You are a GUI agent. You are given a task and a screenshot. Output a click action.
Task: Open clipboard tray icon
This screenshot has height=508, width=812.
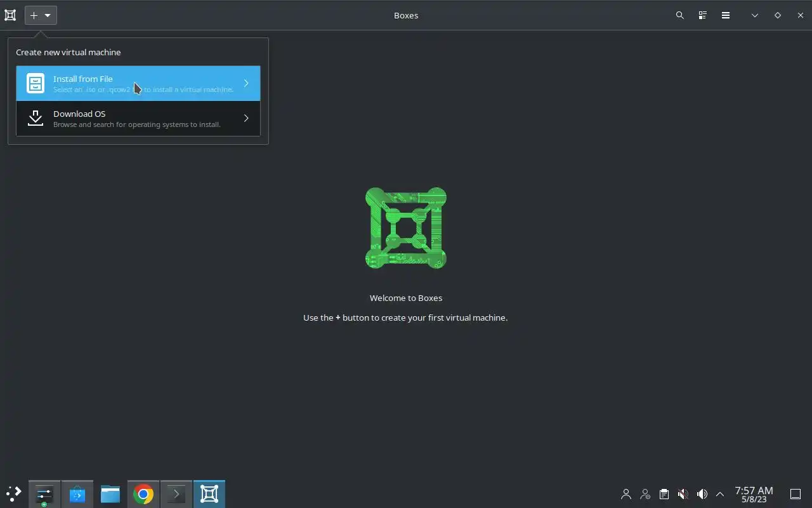click(x=664, y=494)
